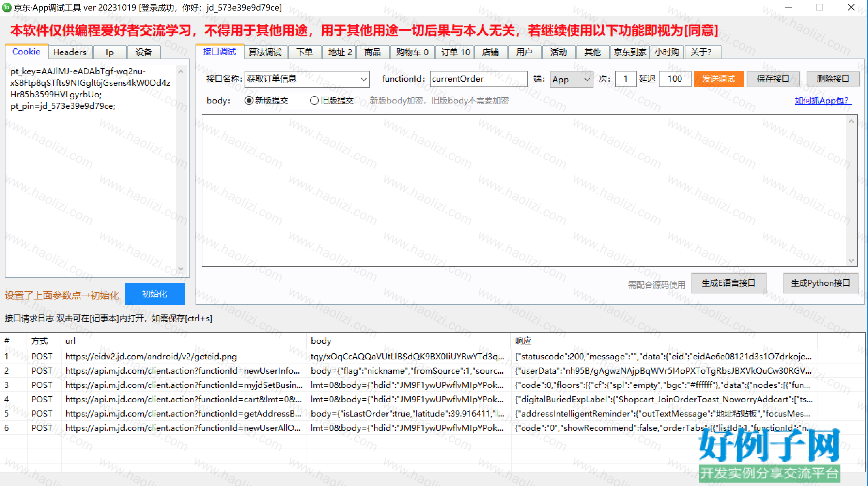Click the url column header

coord(184,341)
